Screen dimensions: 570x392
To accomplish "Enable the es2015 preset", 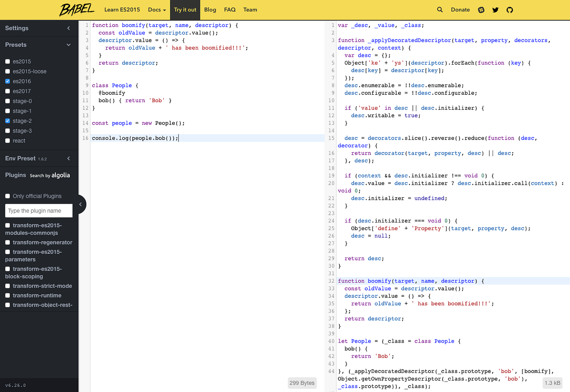I will coord(7,61).
